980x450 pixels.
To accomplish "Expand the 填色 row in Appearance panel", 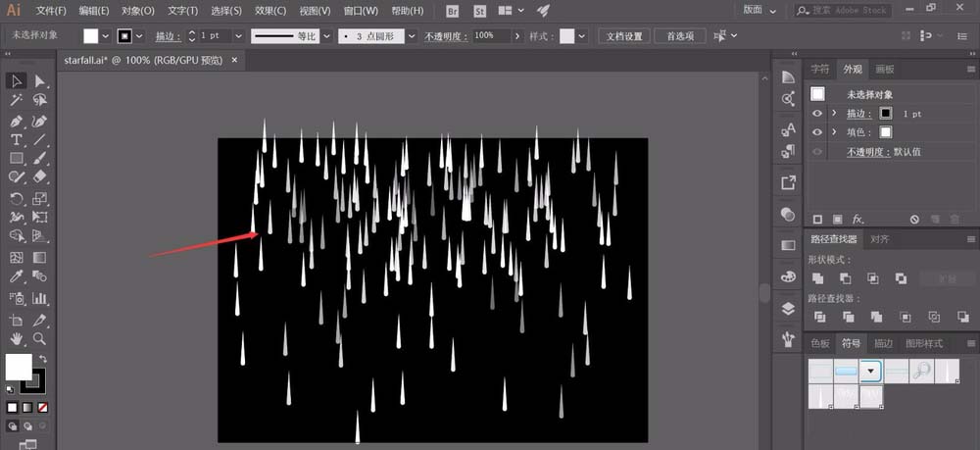I will pyautogui.click(x=834, y=132).
